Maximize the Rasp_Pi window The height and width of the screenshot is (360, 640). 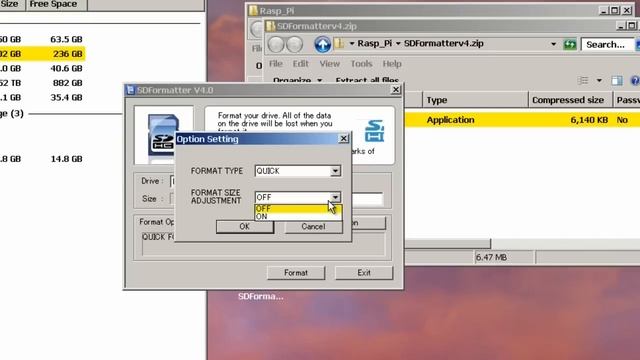pos(615,10)
